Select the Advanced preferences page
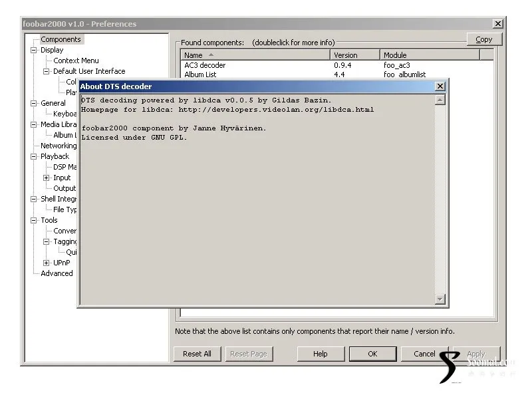The height and width of the screenshot is (399, 532). [57, 273]
